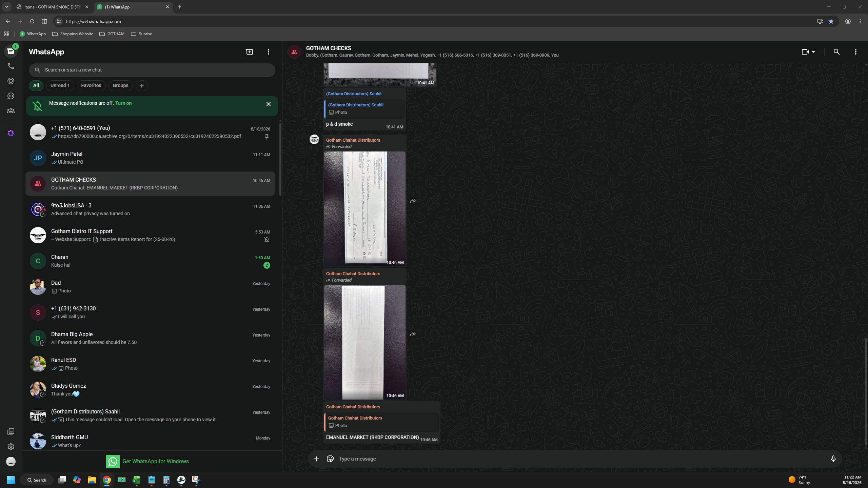868x488 pixels.
Task: Click Get WhatsApp for Windows link
Action: click(x=156, y=461)
